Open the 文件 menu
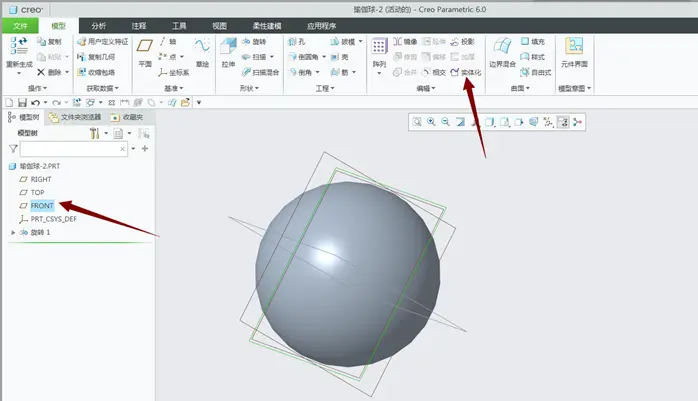The height and width of the screenshot is (401, 698). 20,26
